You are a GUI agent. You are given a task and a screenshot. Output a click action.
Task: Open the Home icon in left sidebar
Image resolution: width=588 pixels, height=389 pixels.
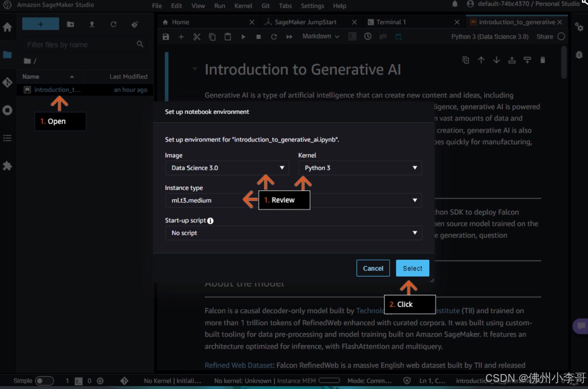click(7, 27)
